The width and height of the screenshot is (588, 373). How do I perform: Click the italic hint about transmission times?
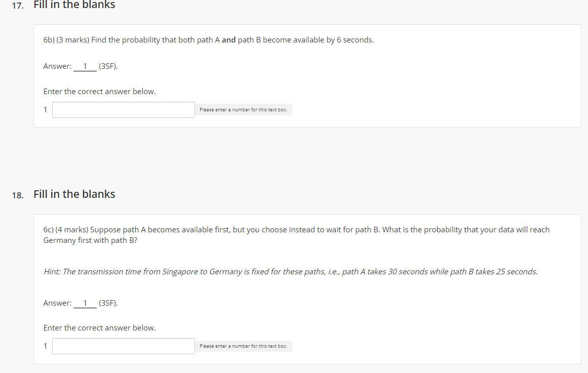pyautogui.click(x=290, y=271)
